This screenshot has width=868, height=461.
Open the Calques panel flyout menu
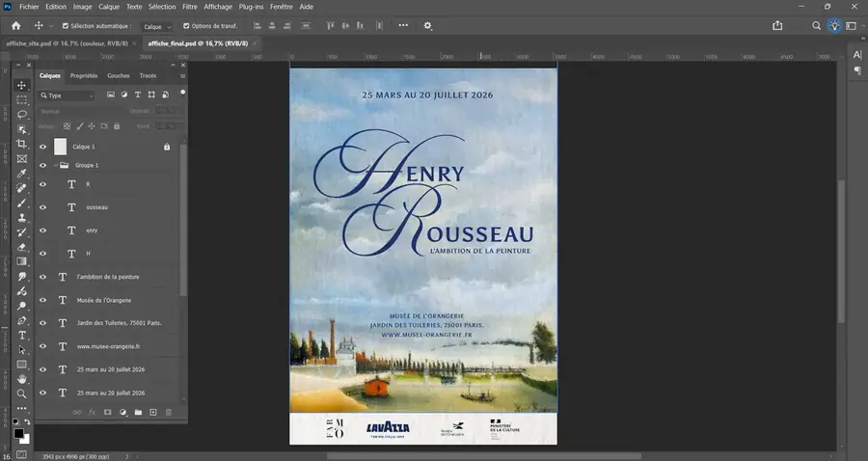point(182,76)
